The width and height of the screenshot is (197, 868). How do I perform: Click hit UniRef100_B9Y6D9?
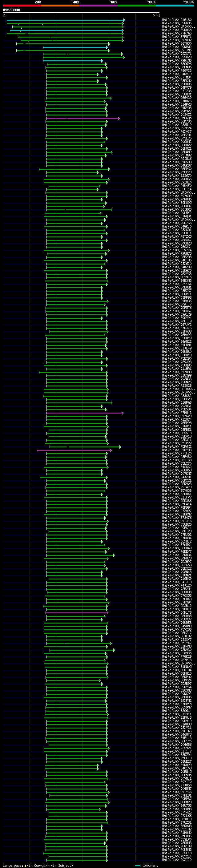[x=177, y=196]
